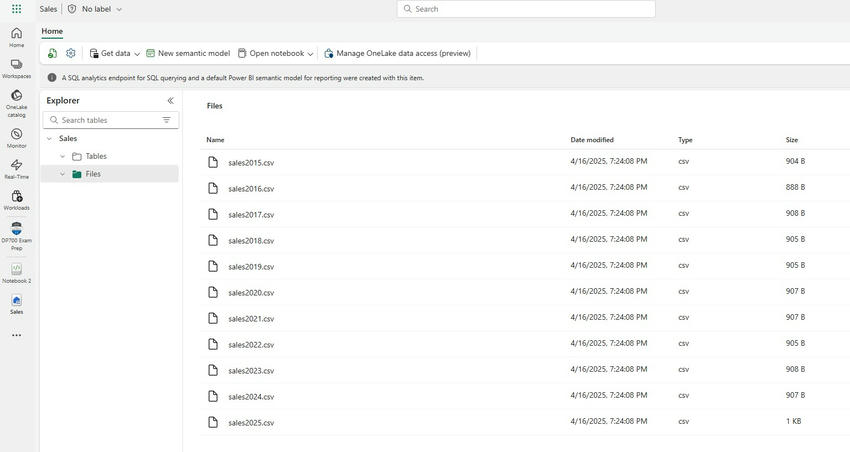Open the Notebook 2 item
This screenshot has width=850, height=452.
(x=16, y=272)
